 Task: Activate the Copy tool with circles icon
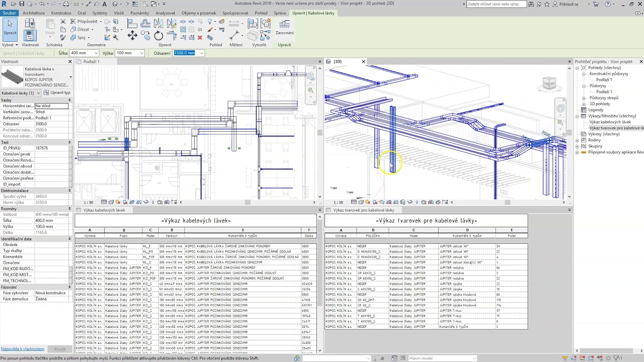coord(145,35)
